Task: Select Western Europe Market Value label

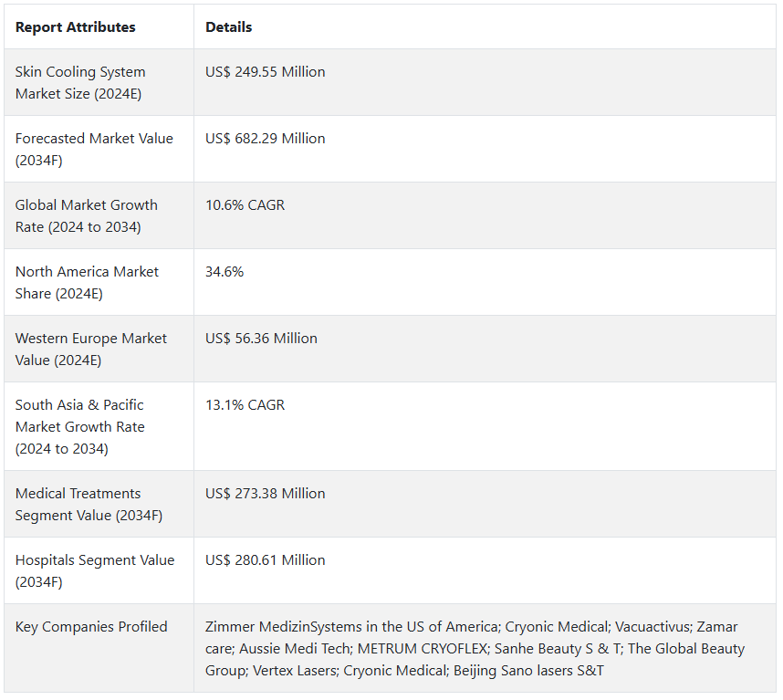Action: pyautogui.click(x=91, y=349)
